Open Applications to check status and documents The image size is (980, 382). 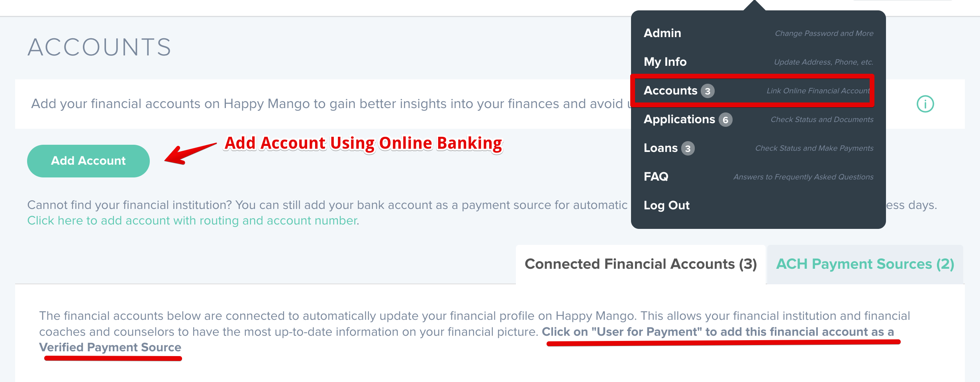point(679,119)
